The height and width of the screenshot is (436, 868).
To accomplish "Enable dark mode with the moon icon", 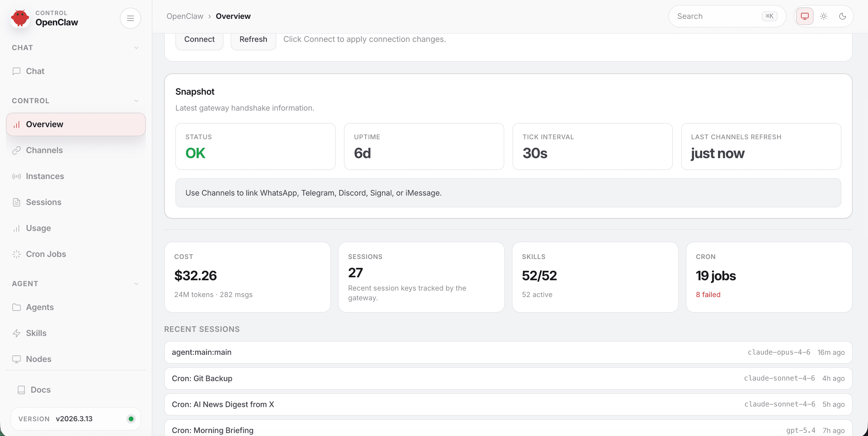I will click(843, 16).
